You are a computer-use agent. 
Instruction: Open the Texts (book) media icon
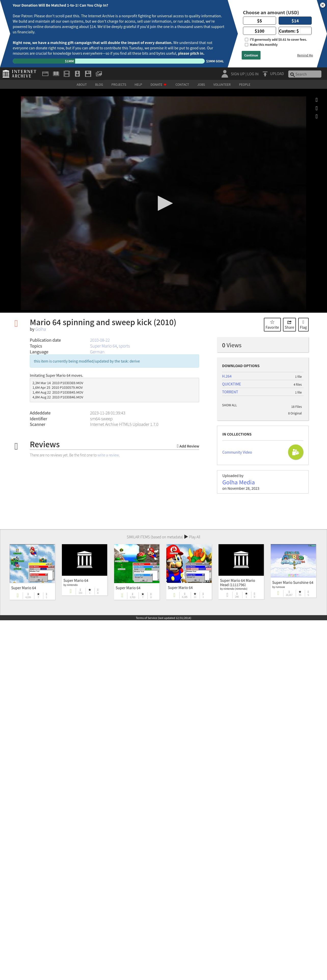(x=56, y=74)
